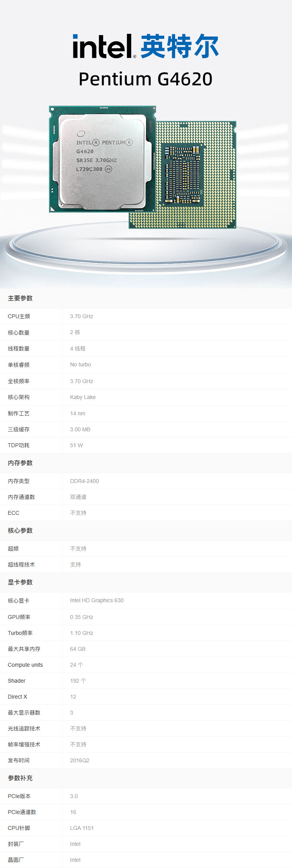Click the 三级缓存 label
This screenshot has height=868, width=292.
tap(19, 429)
